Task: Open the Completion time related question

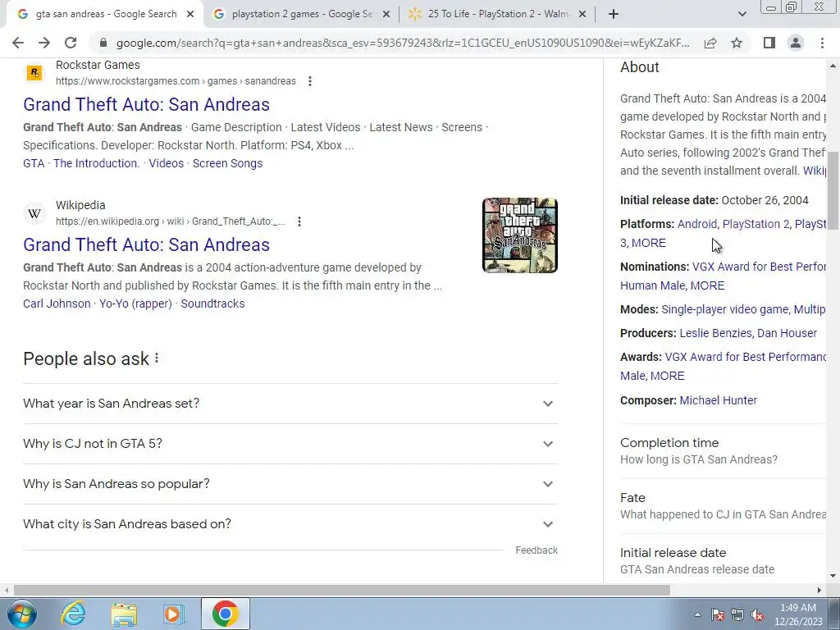Action: point(724,451)
